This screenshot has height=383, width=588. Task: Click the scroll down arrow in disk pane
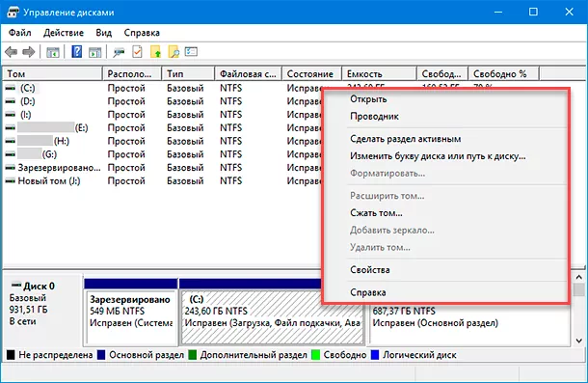pyautogui.click(x=579, y=341)
